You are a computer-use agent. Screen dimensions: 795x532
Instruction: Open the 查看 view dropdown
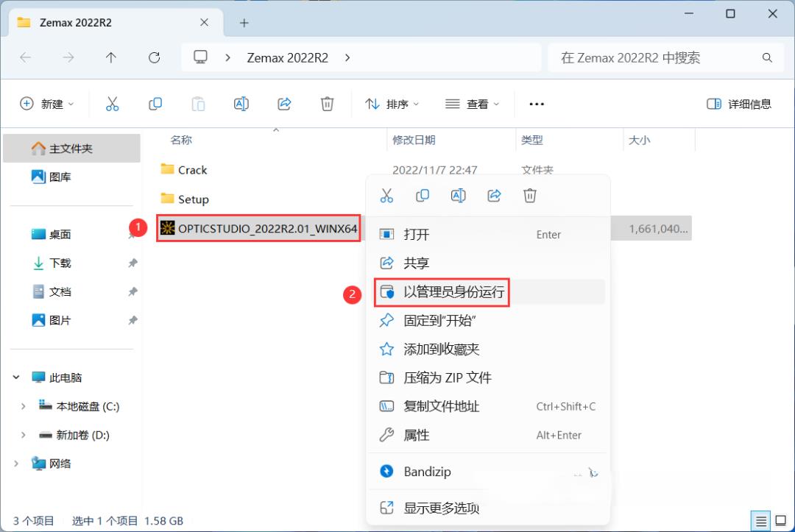point(472,104)
